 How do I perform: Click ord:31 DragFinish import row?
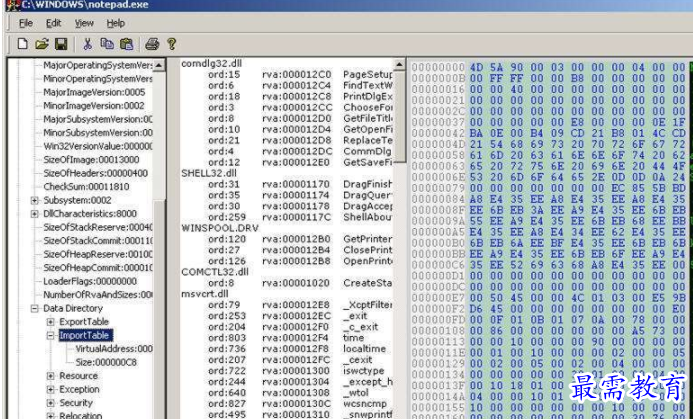click(x=300, y=184)
